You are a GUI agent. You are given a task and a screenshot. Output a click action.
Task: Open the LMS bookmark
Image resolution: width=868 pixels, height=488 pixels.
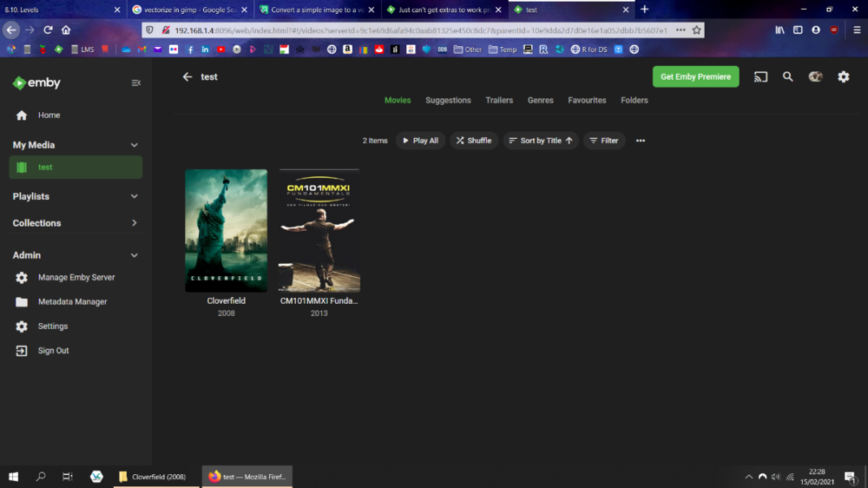coord(82,49)
